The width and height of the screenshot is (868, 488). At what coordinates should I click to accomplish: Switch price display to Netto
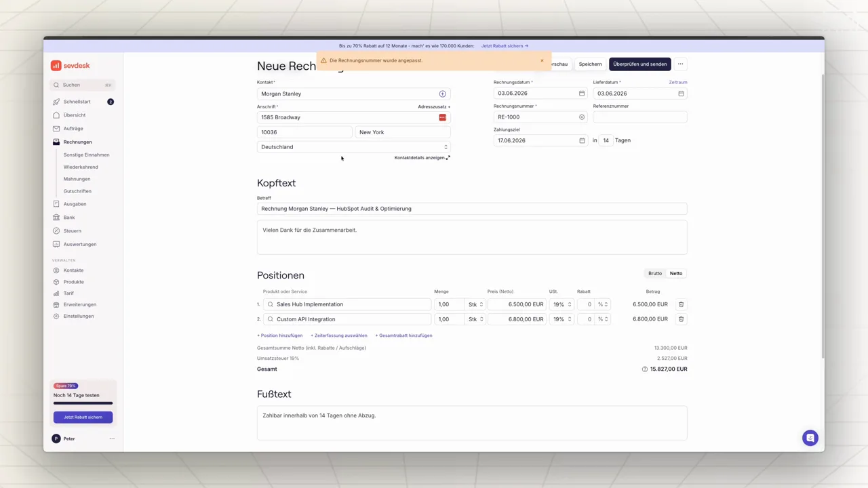pos(676,274)
